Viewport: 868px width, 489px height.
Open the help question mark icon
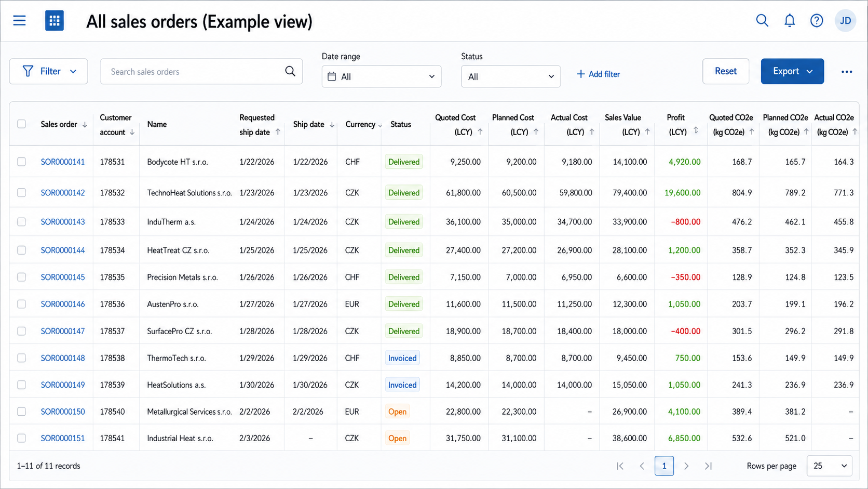[x=817, y=21]
